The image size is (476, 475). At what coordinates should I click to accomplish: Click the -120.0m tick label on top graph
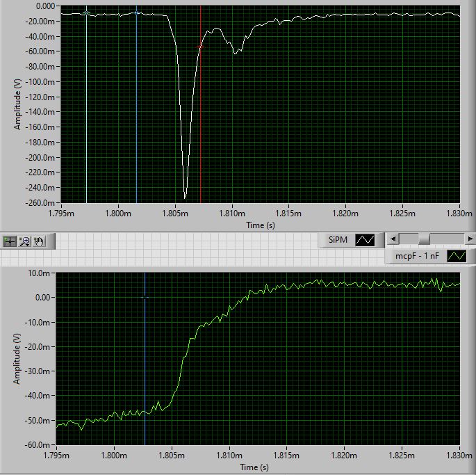coord(40,97)
